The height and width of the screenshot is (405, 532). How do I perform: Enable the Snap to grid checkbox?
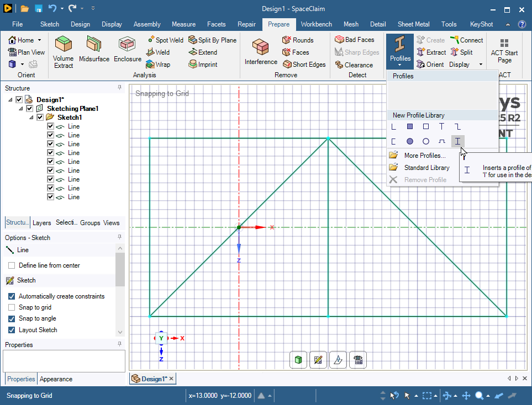pyautogui.click(x=12, y=307)
